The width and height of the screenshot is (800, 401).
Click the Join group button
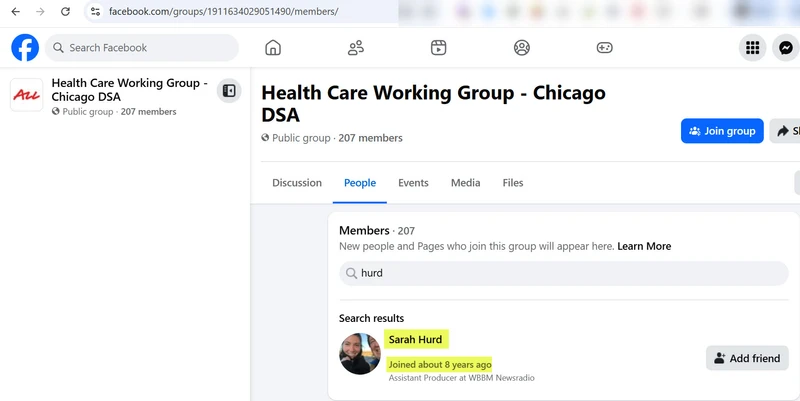(x=722, y=131)
